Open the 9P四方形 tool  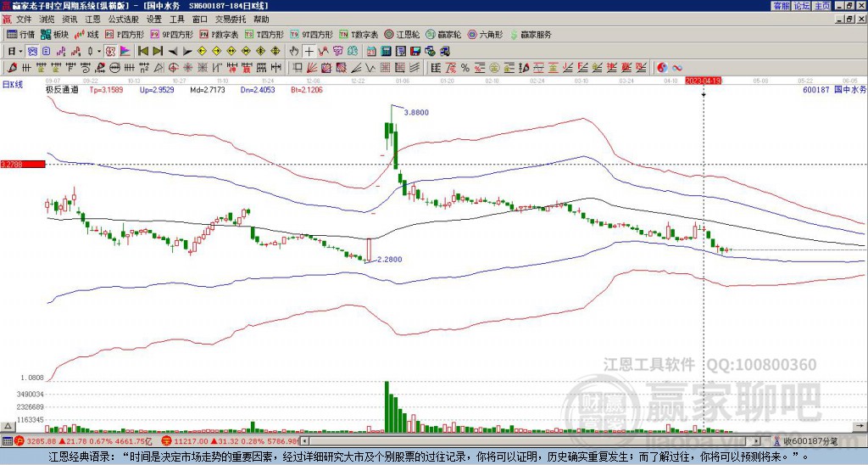[171, 34]
